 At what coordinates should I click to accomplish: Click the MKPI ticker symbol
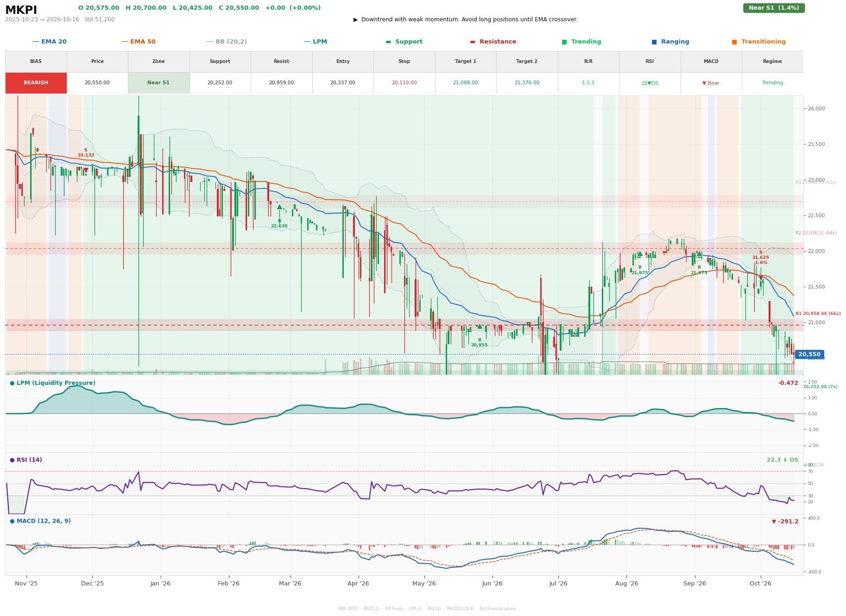point(21,10)
